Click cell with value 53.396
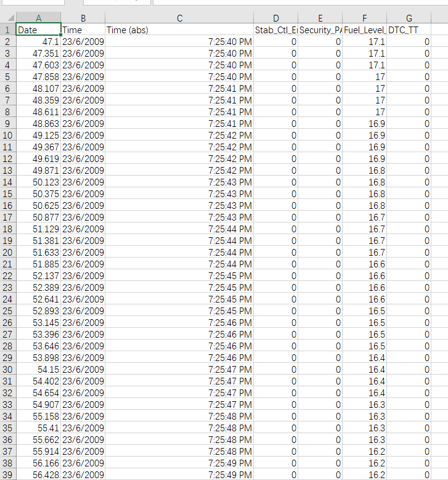 click(x=38, y=335)
